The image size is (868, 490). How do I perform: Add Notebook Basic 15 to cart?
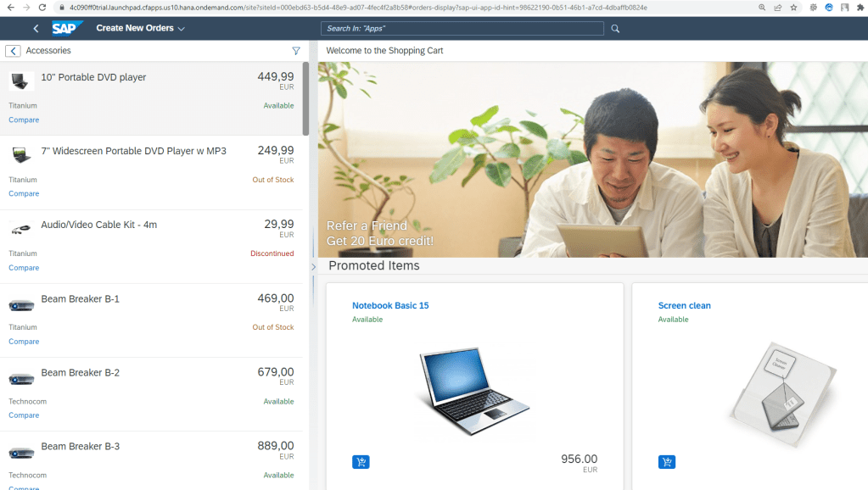pyautogui.click(x=361, y=462)
